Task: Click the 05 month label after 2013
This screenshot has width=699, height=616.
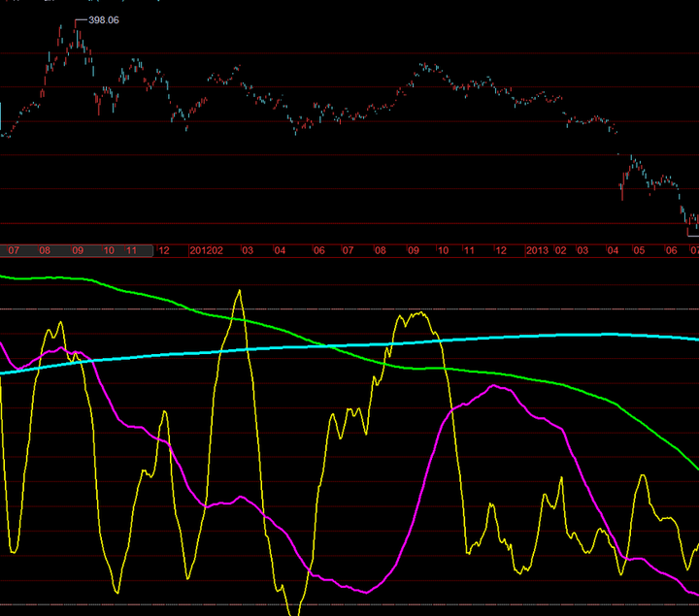Action: tap(639, 250)
